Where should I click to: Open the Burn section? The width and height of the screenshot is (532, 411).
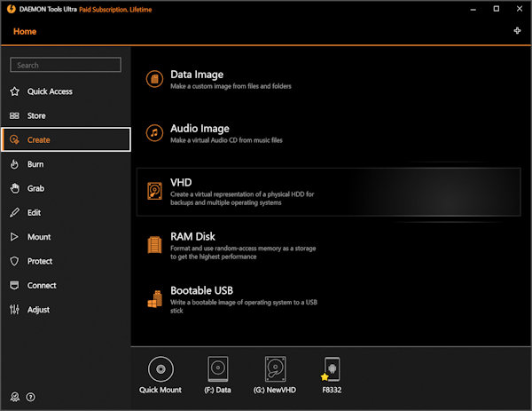(x=66, y=164)
